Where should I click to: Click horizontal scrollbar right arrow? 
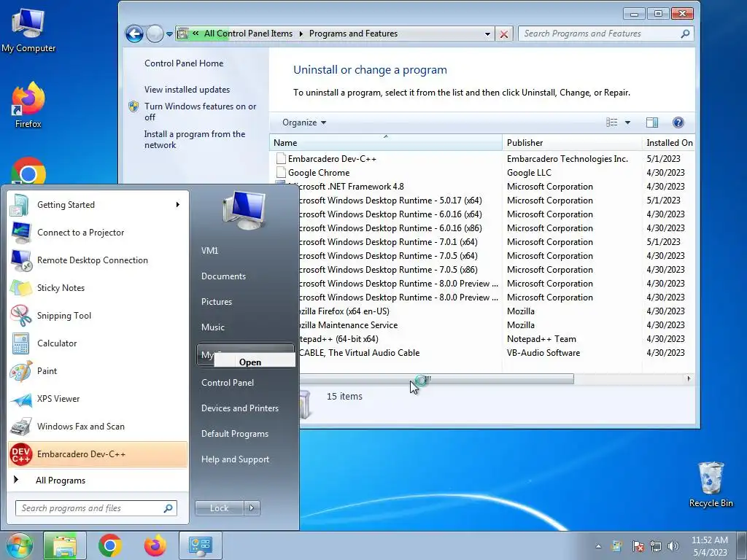point(689,379)
